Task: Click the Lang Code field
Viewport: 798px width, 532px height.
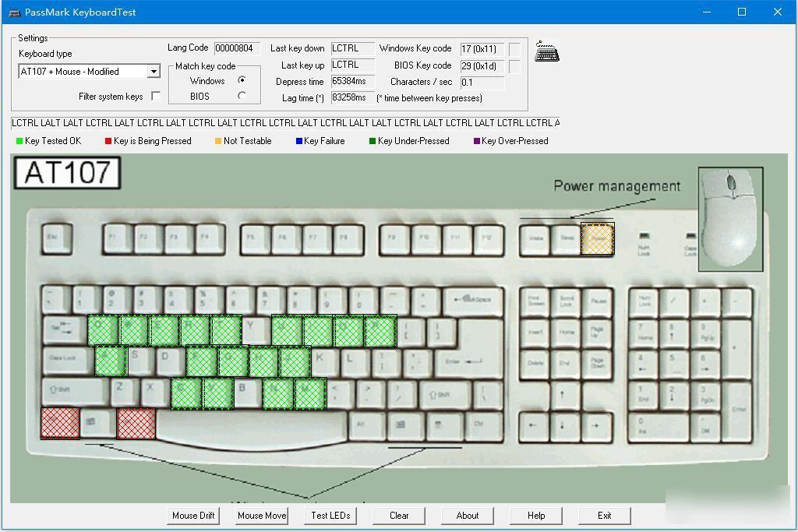Action: (x=237, y=48)
